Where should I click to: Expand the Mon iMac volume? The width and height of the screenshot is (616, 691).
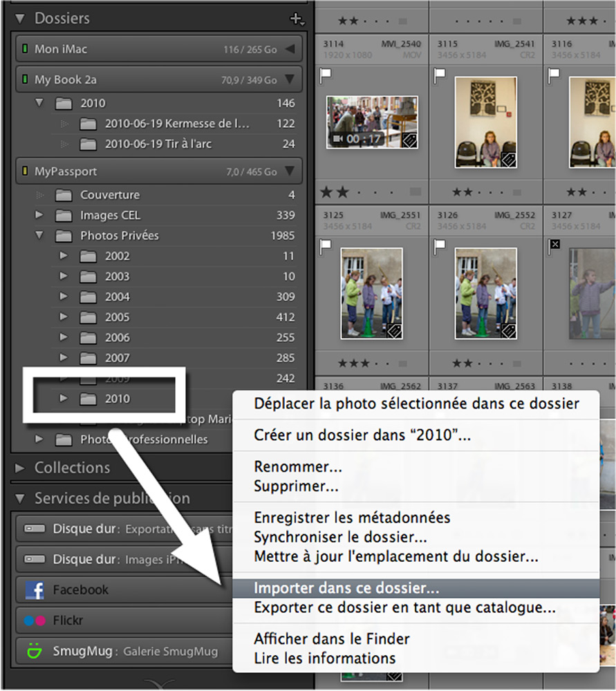tap(290, 48)
